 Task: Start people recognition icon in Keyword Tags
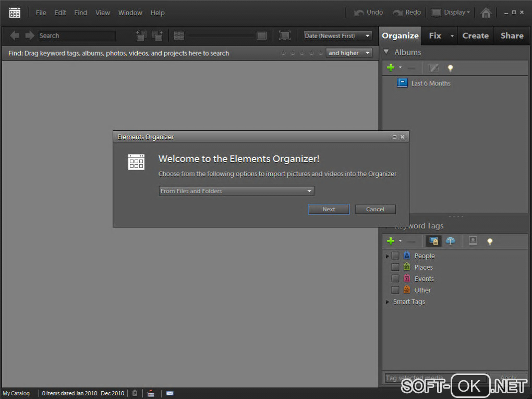point(473,241)
